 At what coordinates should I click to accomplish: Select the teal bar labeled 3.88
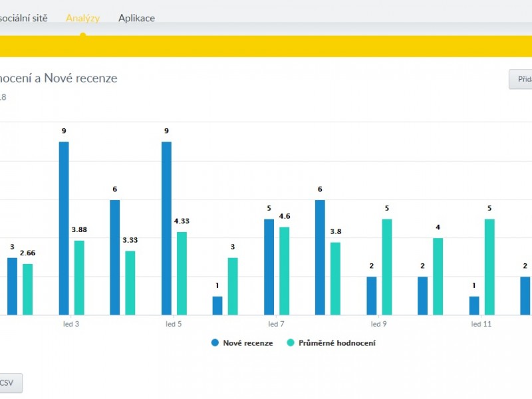click(79, 277)
